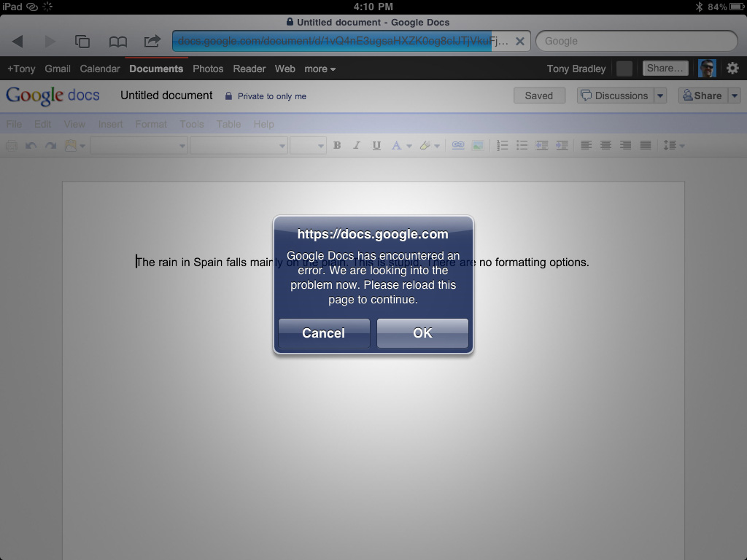Open the Discussions dropdown arrow
This screenshot has width=747, height=560.
pos(661,96)
